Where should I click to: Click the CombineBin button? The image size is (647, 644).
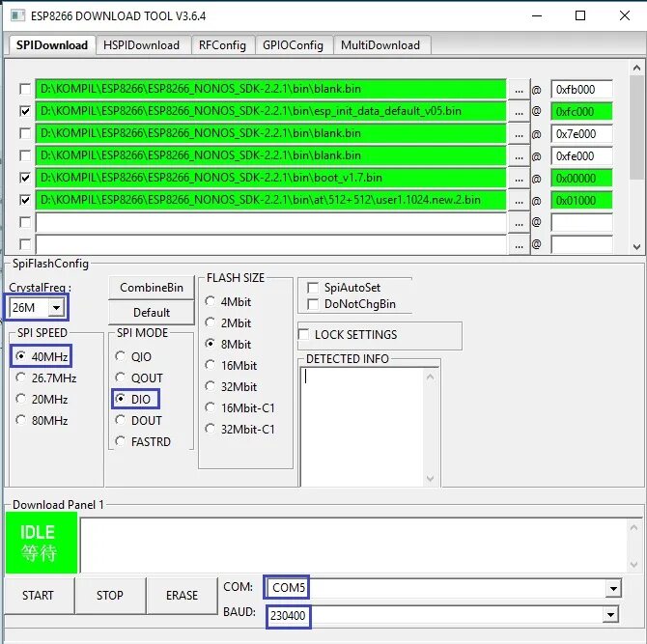pos(152,288)
